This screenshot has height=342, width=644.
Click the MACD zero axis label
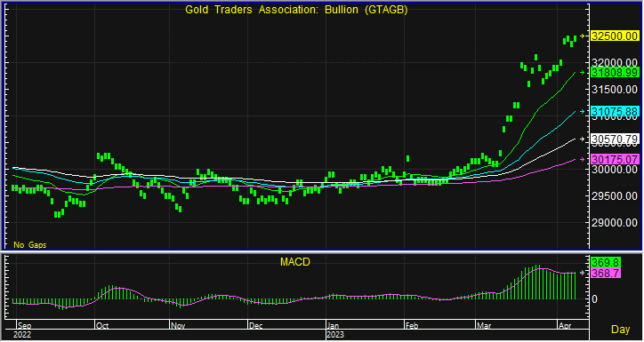click(595, 299)
